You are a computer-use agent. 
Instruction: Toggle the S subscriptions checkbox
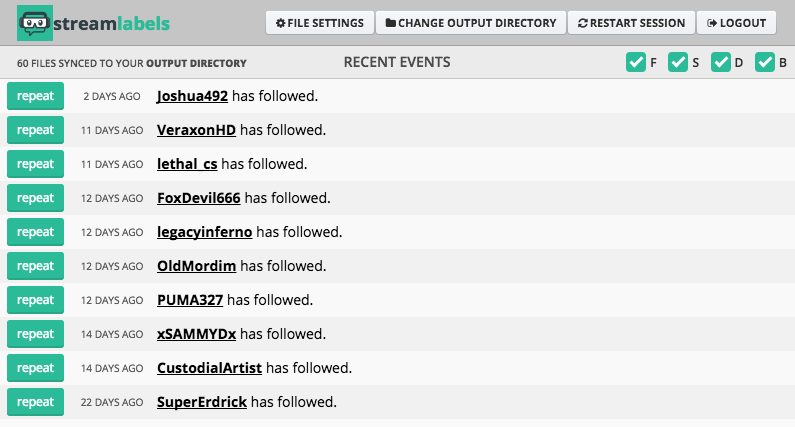pyautogui.click(x=678, y=62)
